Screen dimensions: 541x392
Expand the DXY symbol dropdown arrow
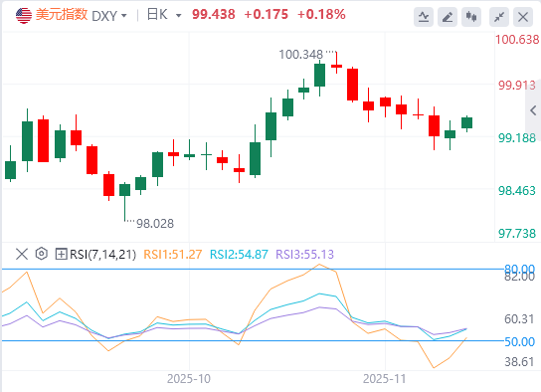(x=124, y=16)
